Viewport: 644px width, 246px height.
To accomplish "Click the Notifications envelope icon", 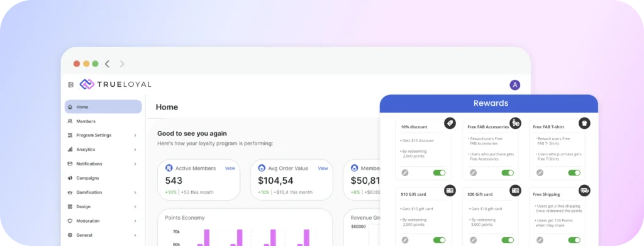I will pos(70,164).
